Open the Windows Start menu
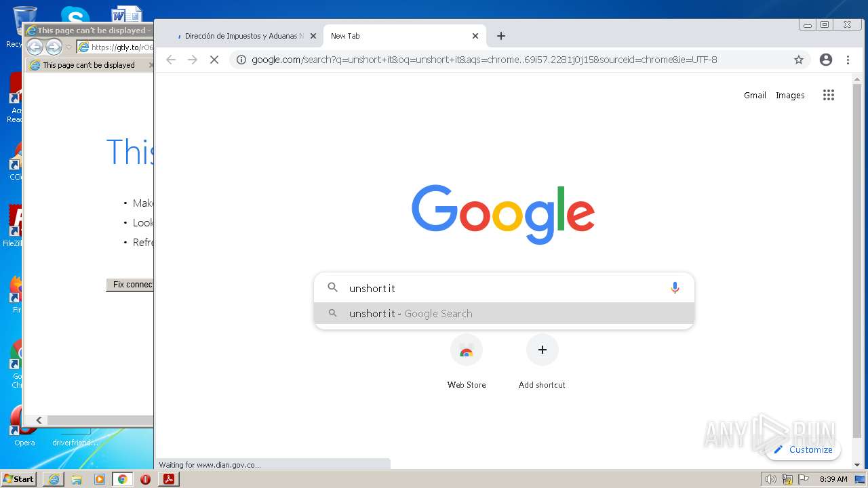This screenshot has height=488, width=868. point(19,479)
